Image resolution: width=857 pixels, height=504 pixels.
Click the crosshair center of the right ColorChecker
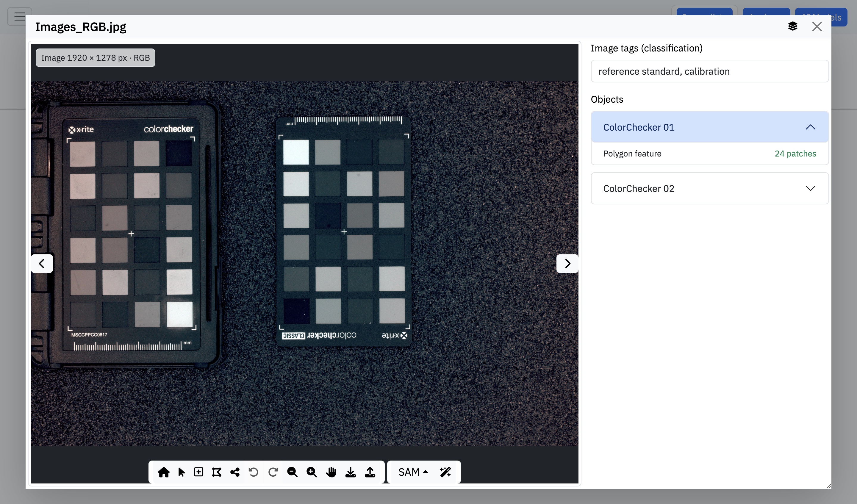tap(344, 232)
